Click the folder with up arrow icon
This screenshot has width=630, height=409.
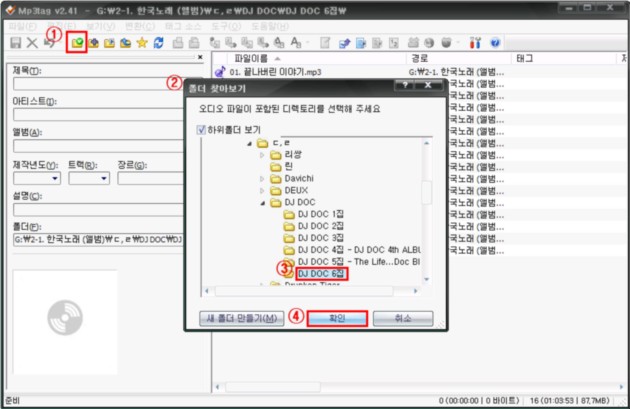pos(94,43)
